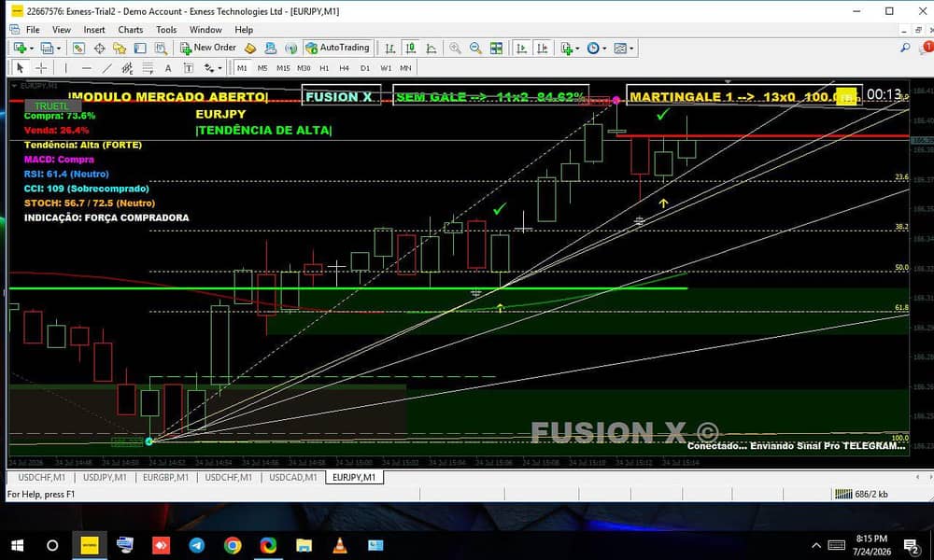
Task: Select the text label tool
Action: pyautogui.click(x=189, y=68)
